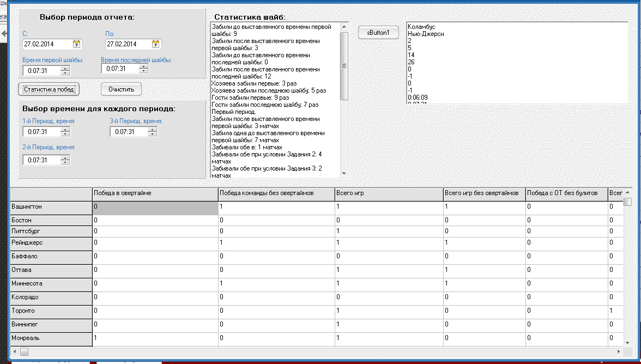Image resolution: width=641 pixels, height=364 pixels.
Task: Click the table's horizontal scrollbar right arrow
Action: tap(619, 351)
